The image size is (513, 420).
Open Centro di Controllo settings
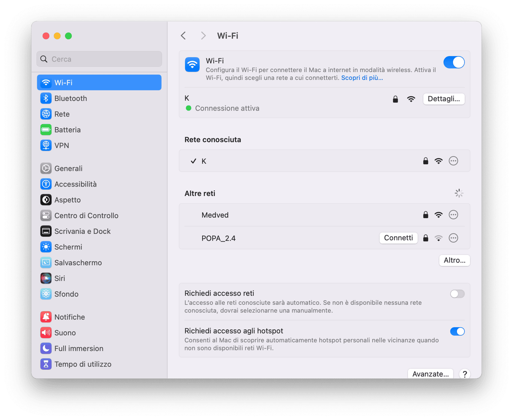[x=99, y=215]
